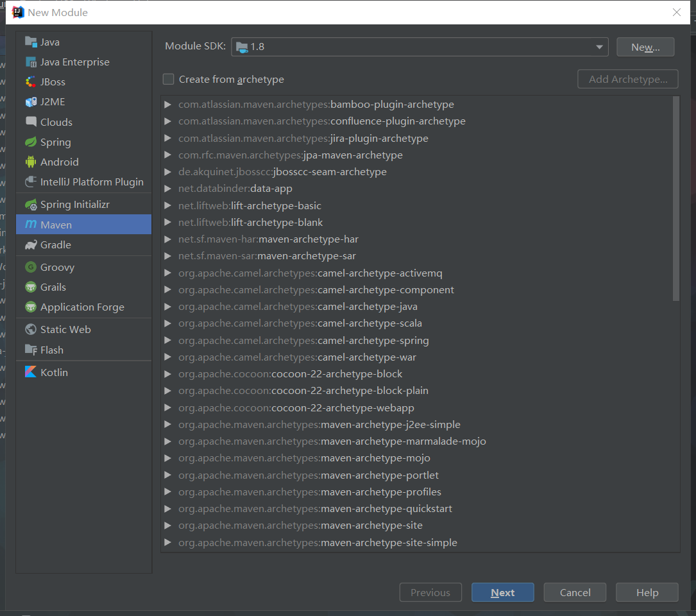Click the Groovy icon

pyautogui.click(x=31, y=268)
